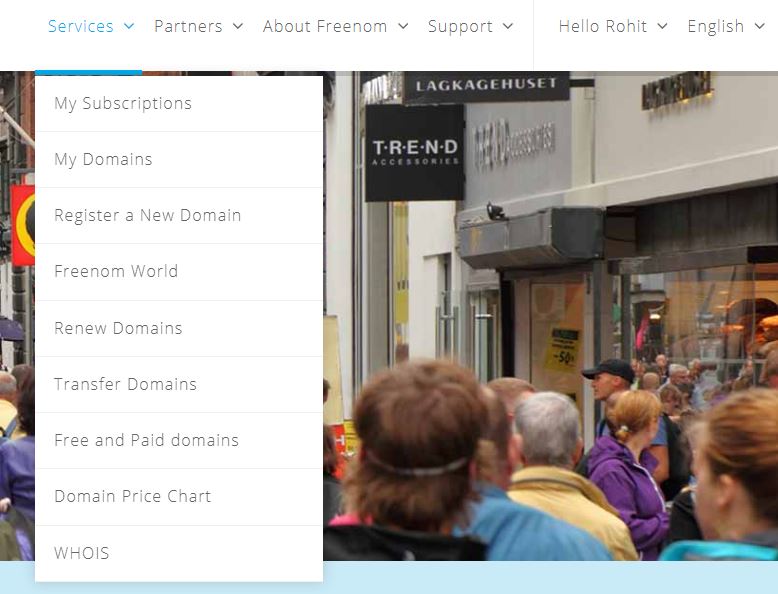Choose Renew Domains option
Image resolution: width=778 pixels, height=594 pixels.
click(x=179, y=329)
